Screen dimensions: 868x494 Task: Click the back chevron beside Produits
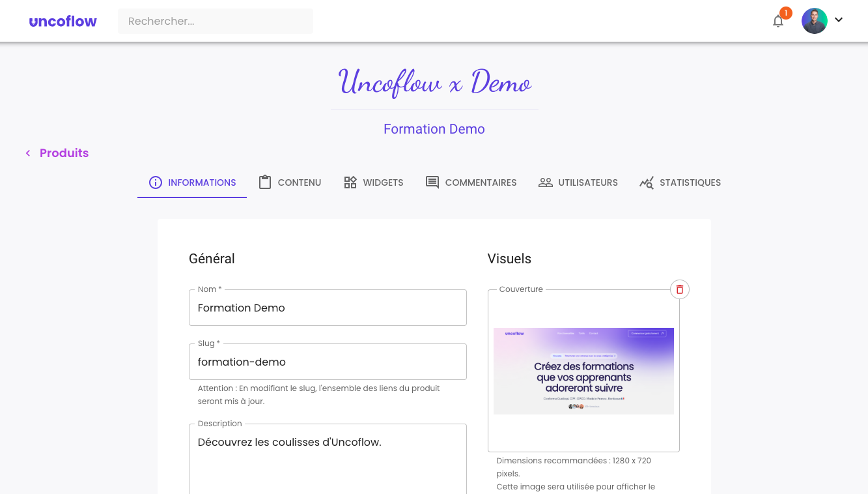coord(28,153)
